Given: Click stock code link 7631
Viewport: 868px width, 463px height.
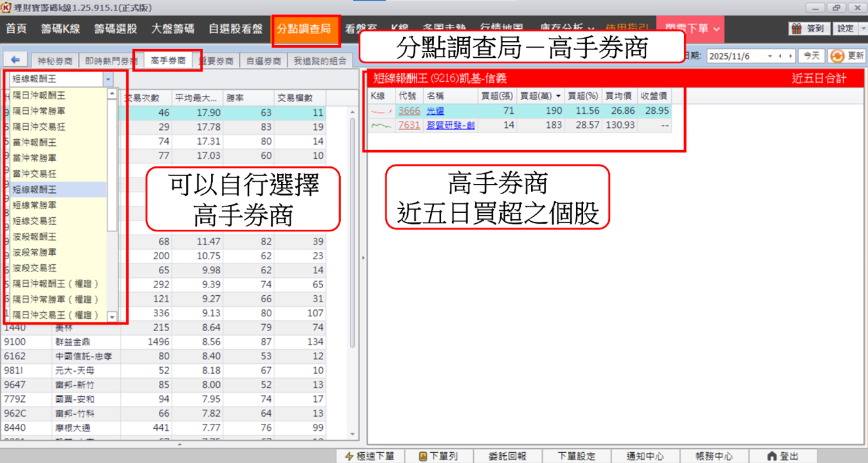Looking at the screenshot, I should click(410, 125).
